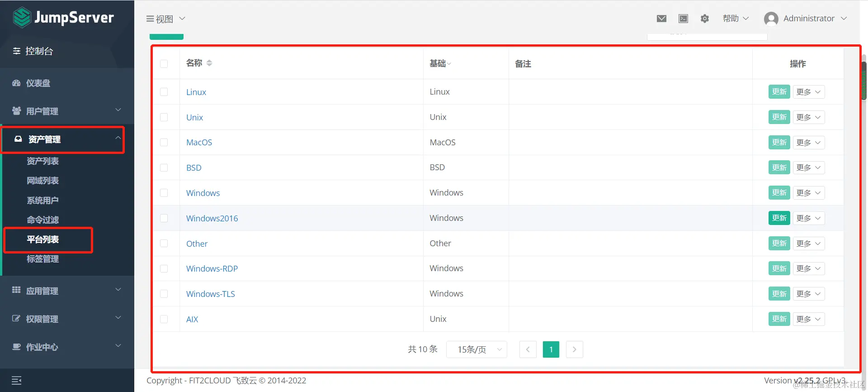868x392 pixels.
Task: Open 命令过滤 in sidebar
Action: pyautogui.click(x=42, y=220)
